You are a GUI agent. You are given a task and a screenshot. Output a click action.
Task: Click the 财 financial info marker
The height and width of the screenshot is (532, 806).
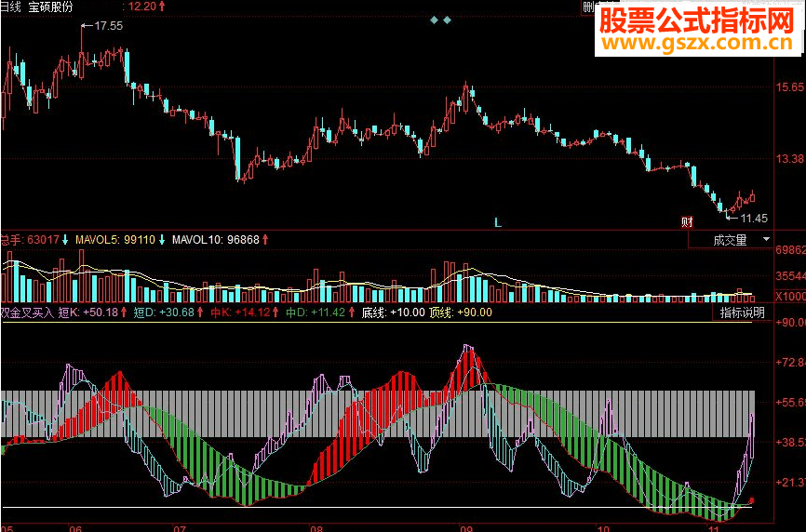pyautogui.click(x=687, y=222)
